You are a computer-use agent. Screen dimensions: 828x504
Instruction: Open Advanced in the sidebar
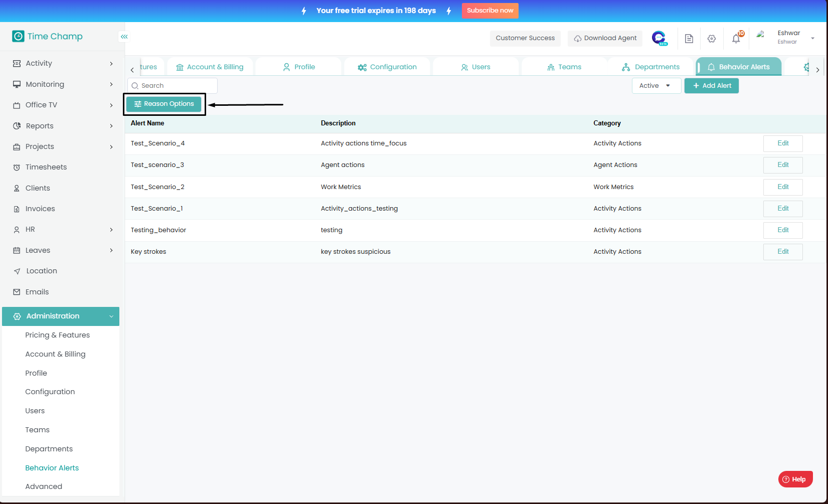(44, 486)
